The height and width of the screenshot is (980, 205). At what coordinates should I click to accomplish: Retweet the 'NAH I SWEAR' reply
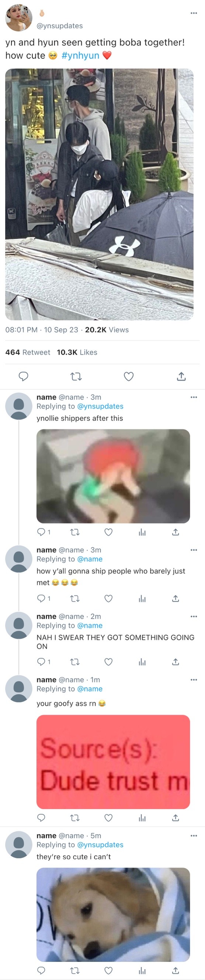[75, 662]
